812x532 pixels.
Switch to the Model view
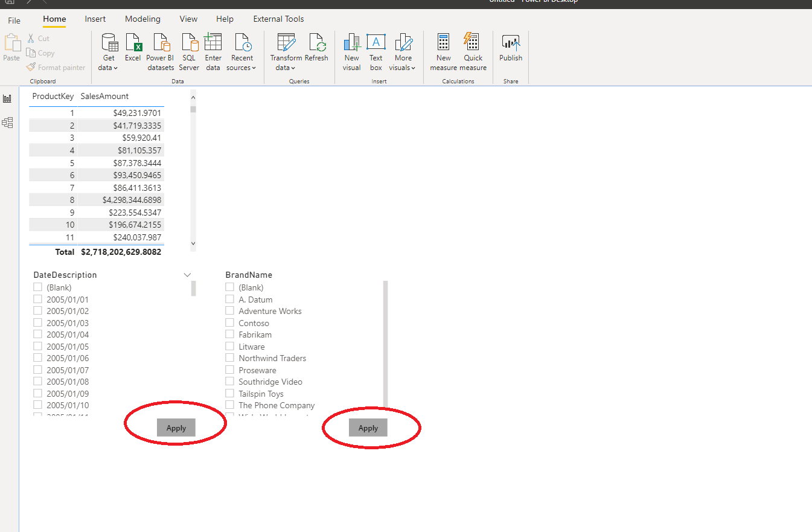click(x=8, y=123)
